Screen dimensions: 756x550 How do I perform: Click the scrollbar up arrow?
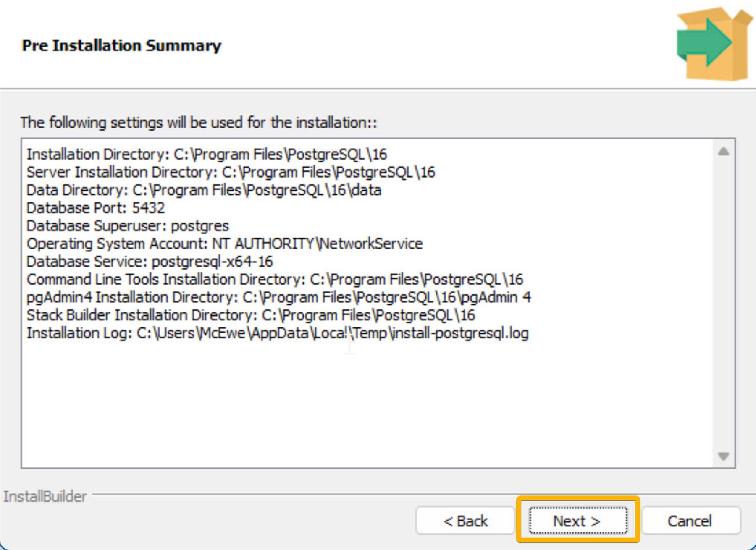click(723, 152)
